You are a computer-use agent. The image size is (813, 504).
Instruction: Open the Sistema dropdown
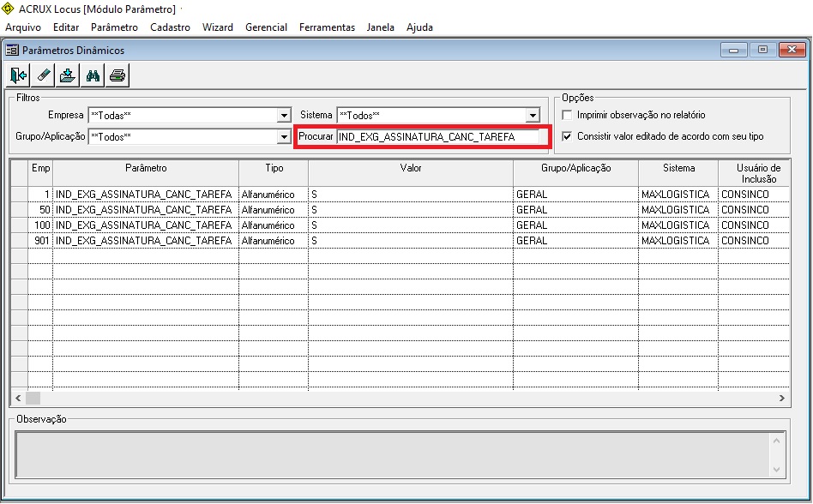click(533, 115)
